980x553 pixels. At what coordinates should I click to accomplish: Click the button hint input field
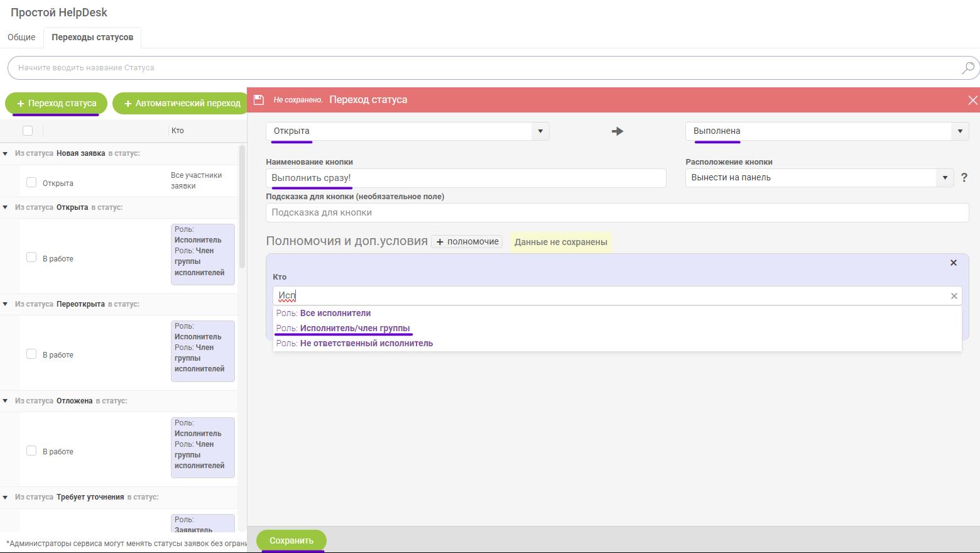pyautogui.click(x=617, y=212)
